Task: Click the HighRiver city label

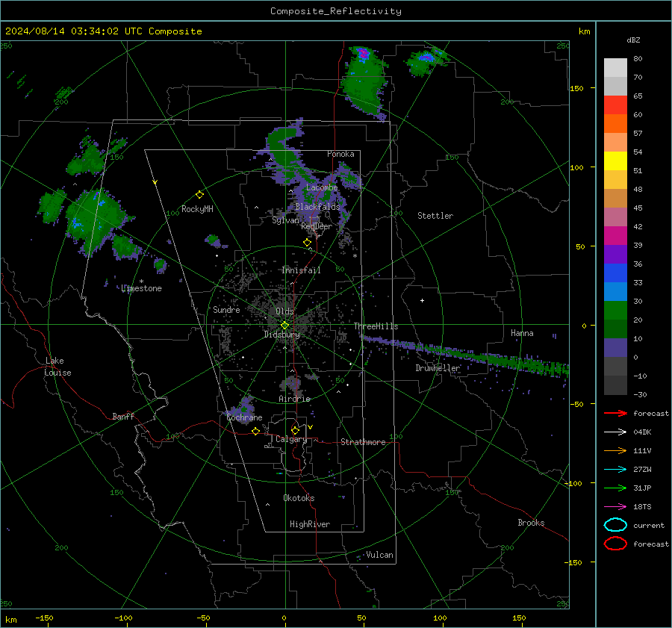Action: 310,524
